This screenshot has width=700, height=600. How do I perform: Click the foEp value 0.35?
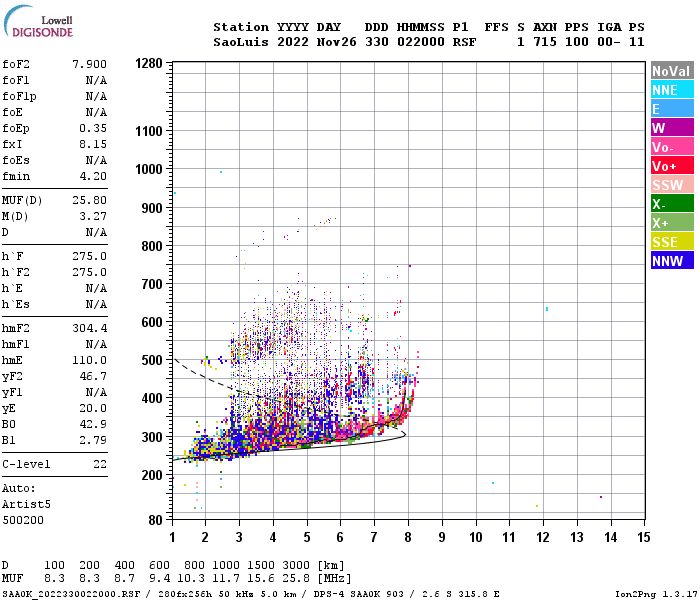(93, 128)
